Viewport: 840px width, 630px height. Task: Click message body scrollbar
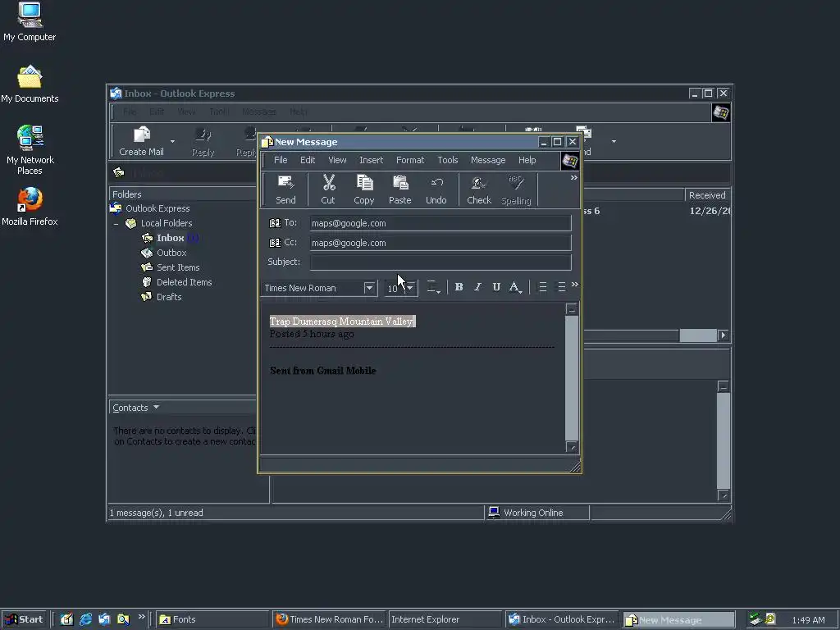pos(572,377)
